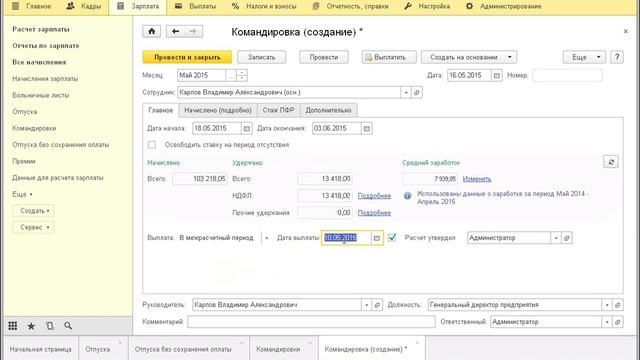Open Больничные листы in sidebar

[40, 95]
